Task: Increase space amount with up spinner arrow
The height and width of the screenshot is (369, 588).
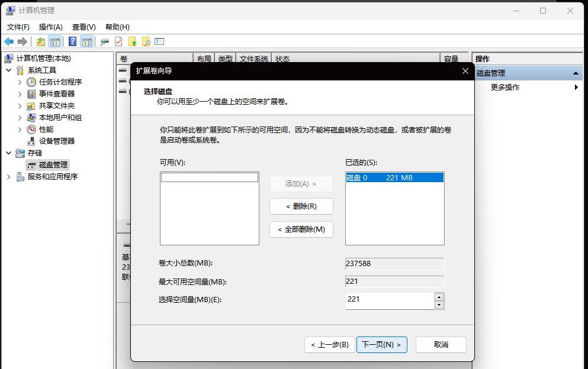Action: (x=439, y=297)
